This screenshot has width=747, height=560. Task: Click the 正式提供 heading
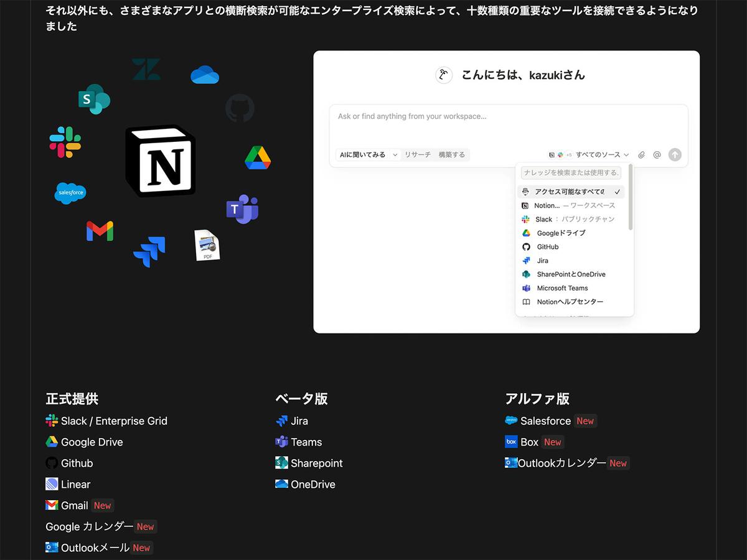pyautogui.click(x=72, y=398)
